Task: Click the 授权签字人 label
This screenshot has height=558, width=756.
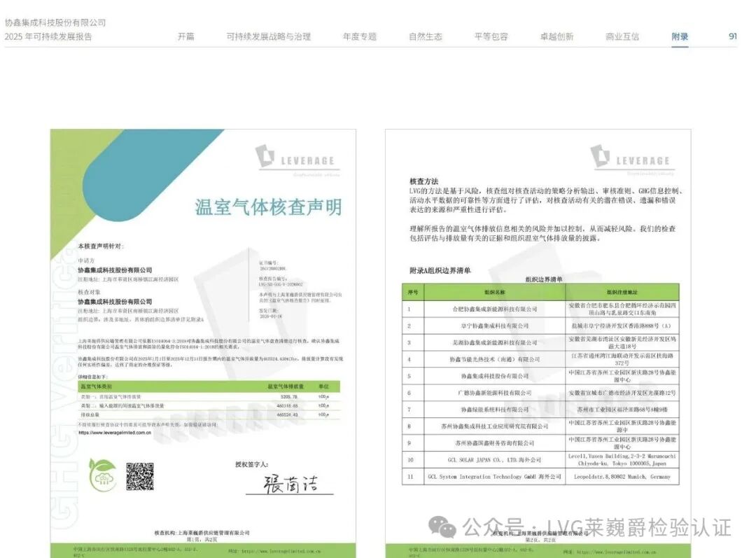Action: [x=251, y=464]
